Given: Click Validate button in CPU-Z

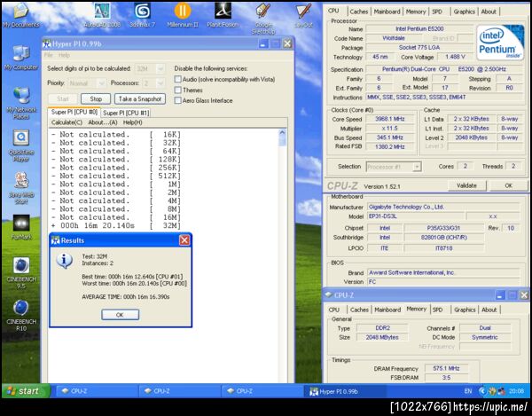Looking at the screenshot, I should click(466, 185).
